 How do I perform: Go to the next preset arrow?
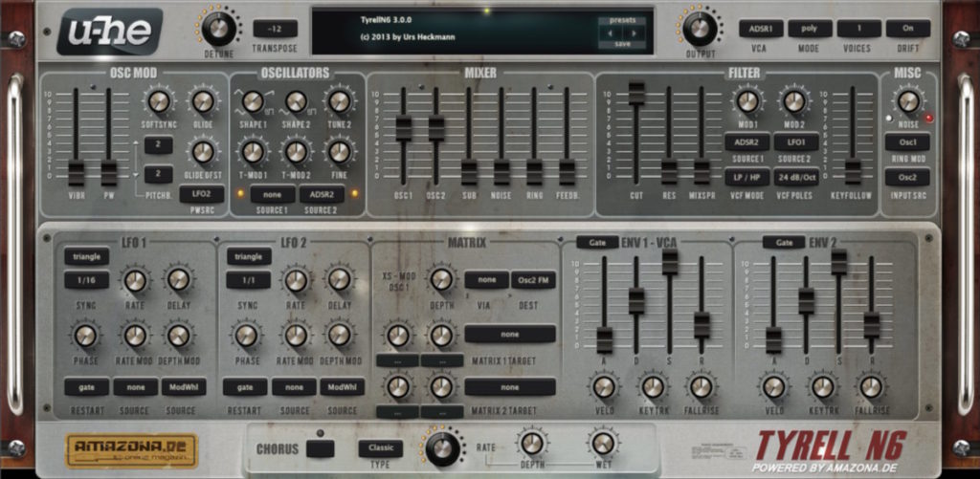pyautogui.click(x=634, y=33)
